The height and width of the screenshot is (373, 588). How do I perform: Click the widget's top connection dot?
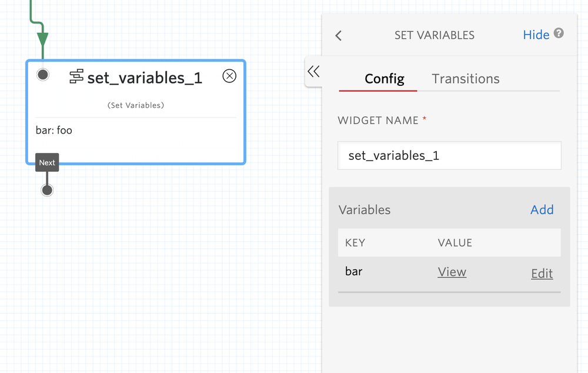tap(42, 75)
